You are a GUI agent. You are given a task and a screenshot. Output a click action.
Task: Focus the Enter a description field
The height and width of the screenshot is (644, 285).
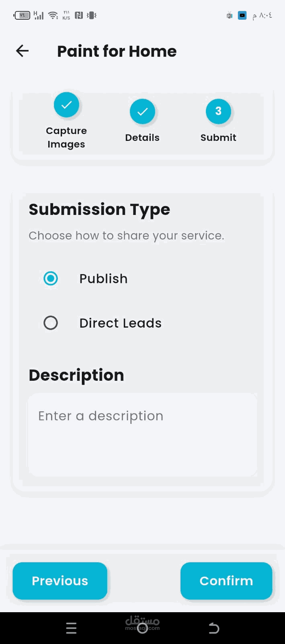coord(142,435)
